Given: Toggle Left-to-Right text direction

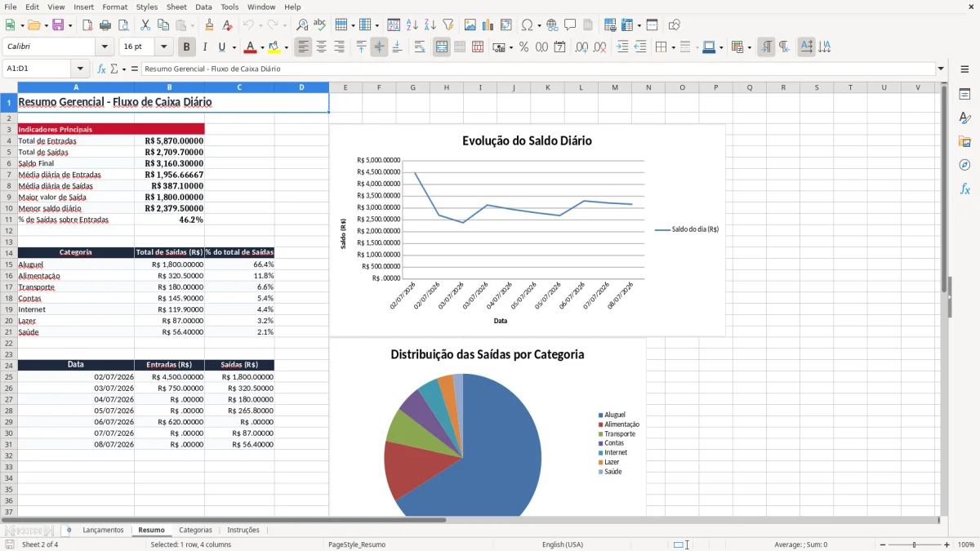Looking at the screenshot, I should click(766, 47).
